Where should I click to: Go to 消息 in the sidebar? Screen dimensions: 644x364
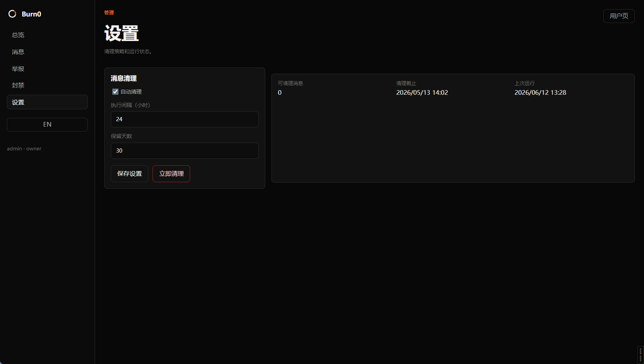(x=47, y=52)
